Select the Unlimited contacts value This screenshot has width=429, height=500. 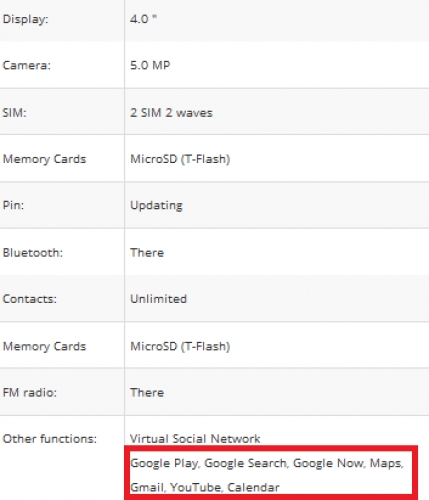(x=159, y=299)
